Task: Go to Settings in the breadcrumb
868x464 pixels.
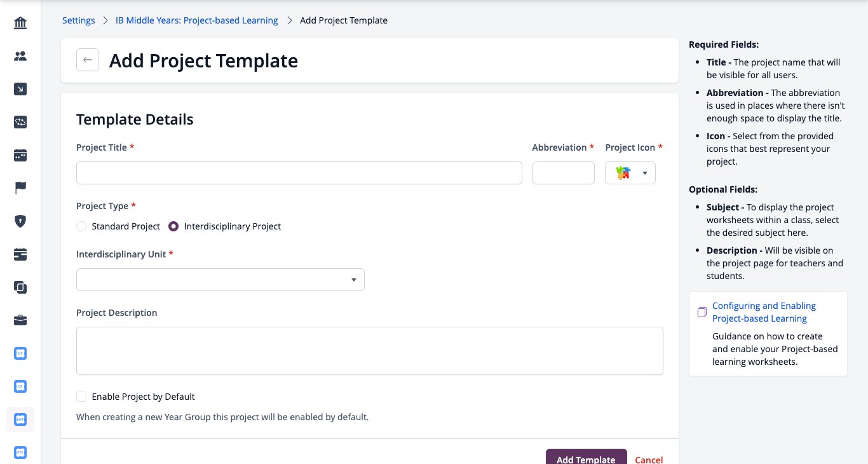Action: click(78, 20)
